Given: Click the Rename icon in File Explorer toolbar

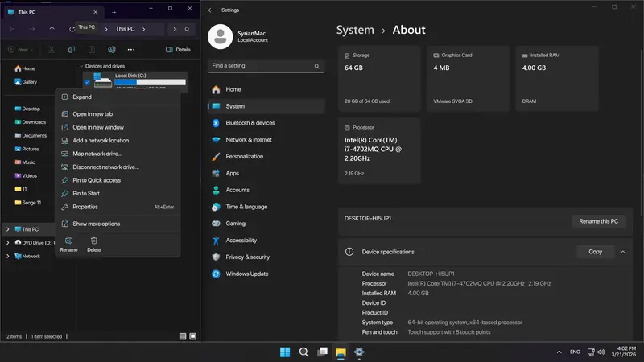Looking at the screenshot, I should 111,50.
